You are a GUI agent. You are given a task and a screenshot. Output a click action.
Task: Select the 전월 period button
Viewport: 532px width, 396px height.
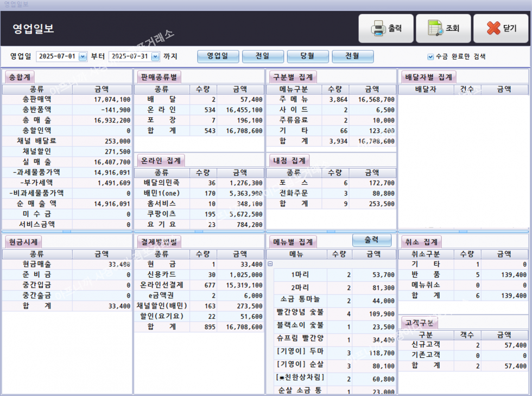(352, 56)
